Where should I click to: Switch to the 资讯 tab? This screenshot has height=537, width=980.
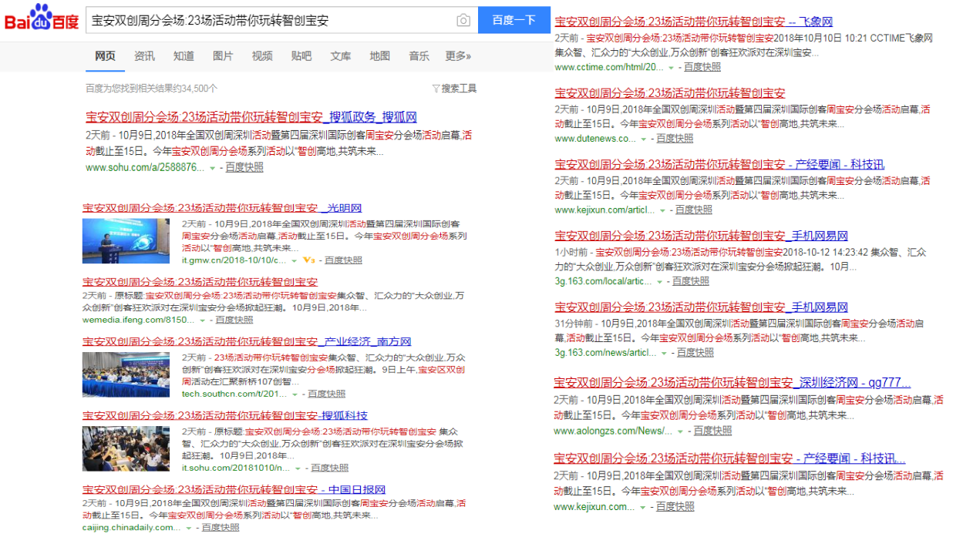(x=144, y=56)
